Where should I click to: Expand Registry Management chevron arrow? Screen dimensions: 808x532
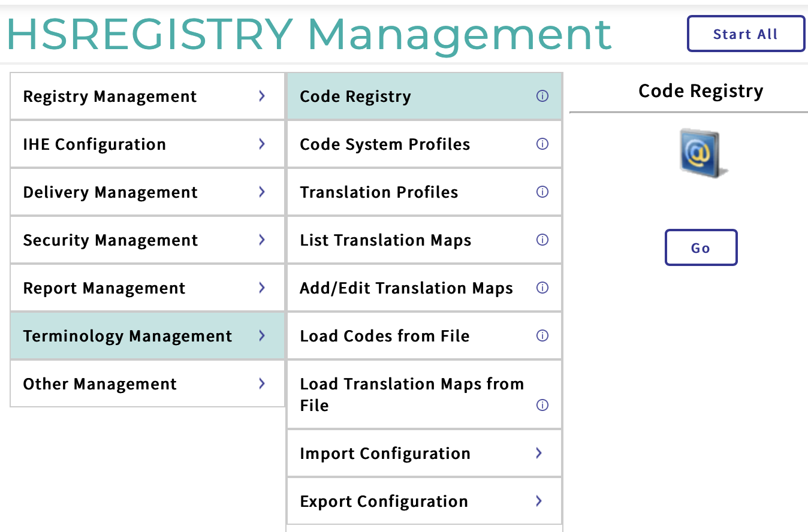[262, 96]
